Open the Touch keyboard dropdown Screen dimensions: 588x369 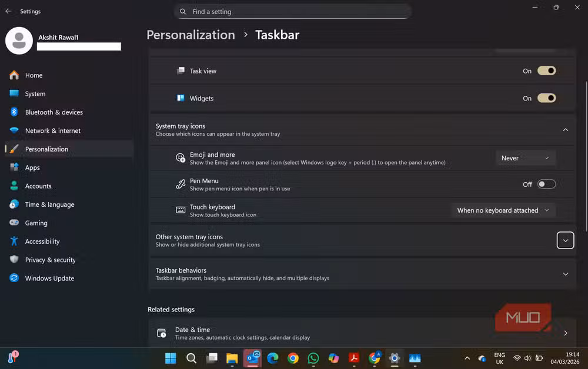[x=503, y=210]
